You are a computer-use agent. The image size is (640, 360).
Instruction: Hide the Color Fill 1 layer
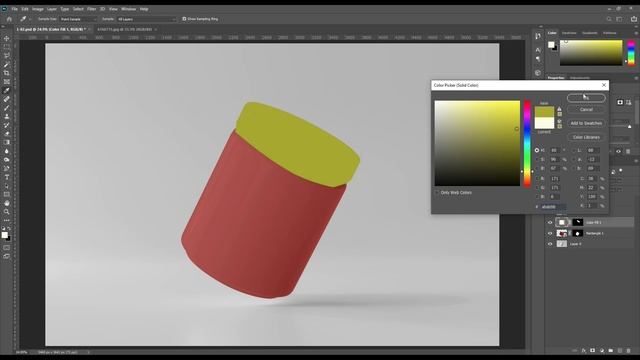click(x=550, y=222)
